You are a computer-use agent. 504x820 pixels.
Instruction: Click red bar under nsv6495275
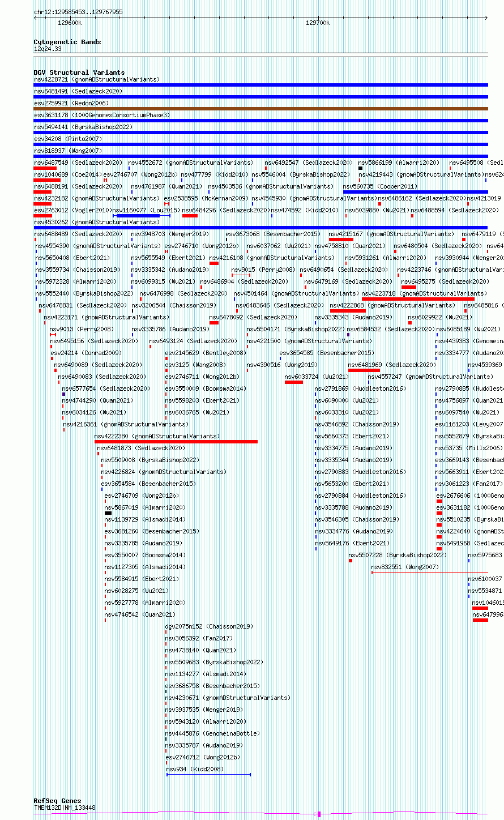pos(409,287)
